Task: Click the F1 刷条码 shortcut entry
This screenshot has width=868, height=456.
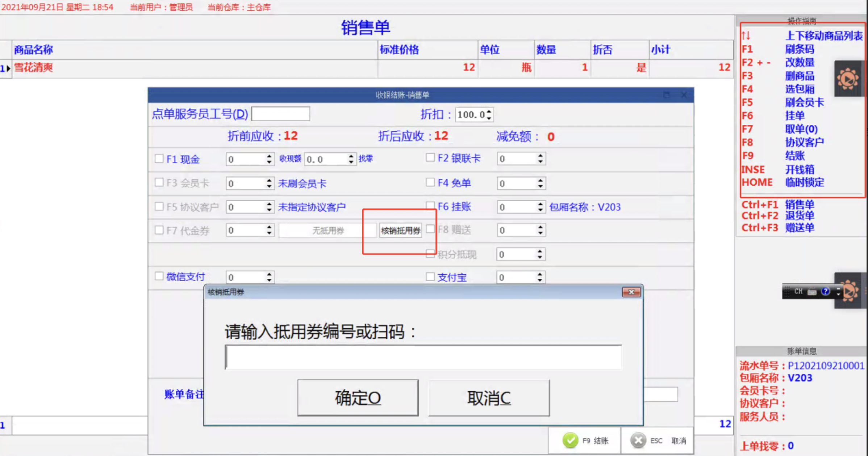Action: (778, 49)
